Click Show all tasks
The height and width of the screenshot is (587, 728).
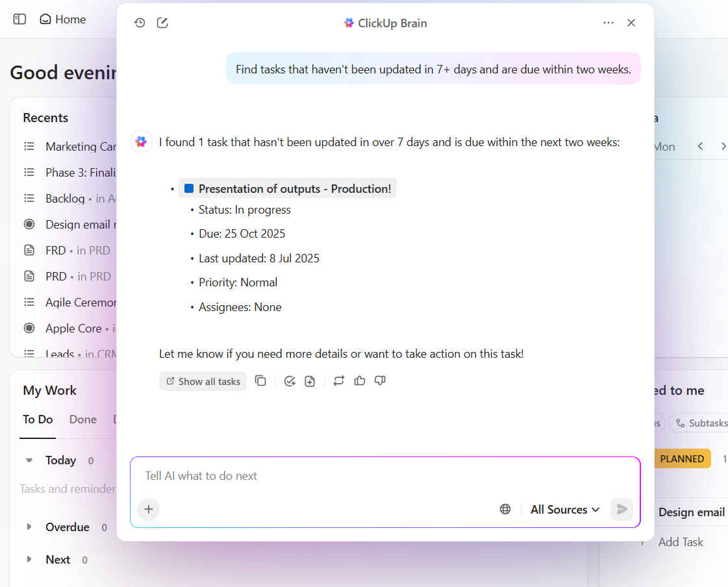[203, 381]
